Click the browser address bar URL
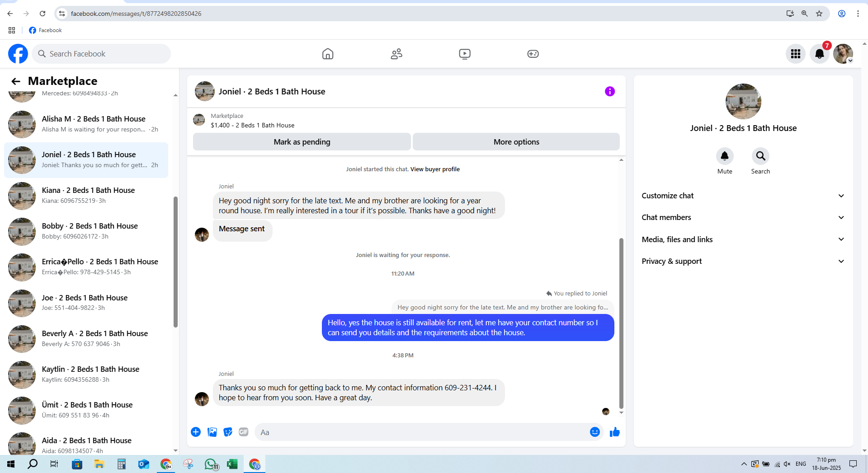868x473 pixels. point(136,14)
